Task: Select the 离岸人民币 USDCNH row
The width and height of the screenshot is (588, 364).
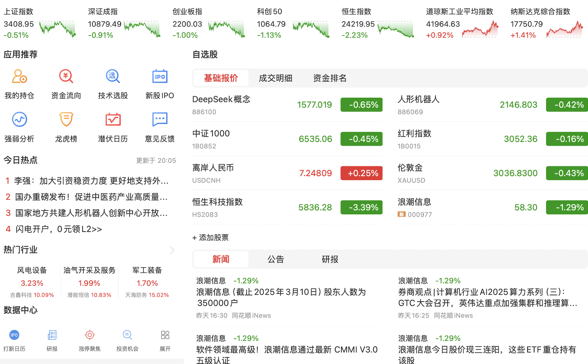Action: pos(287,173)
